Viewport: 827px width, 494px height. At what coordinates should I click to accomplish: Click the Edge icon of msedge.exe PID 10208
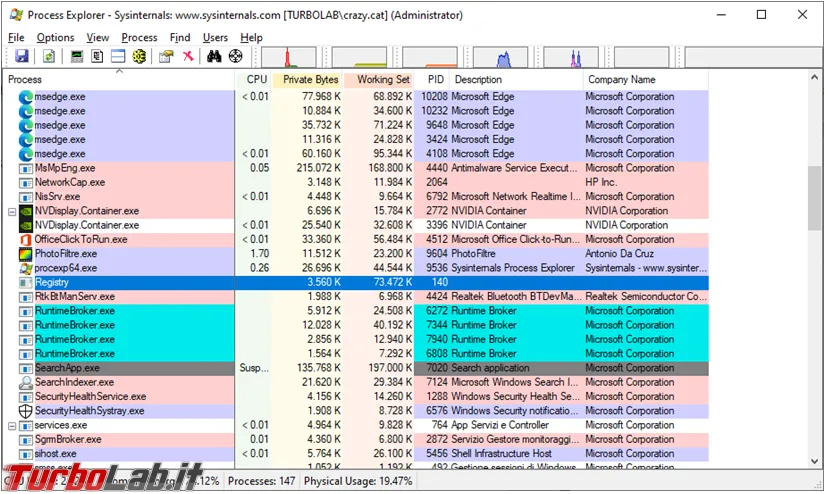[x=25, y=97]
